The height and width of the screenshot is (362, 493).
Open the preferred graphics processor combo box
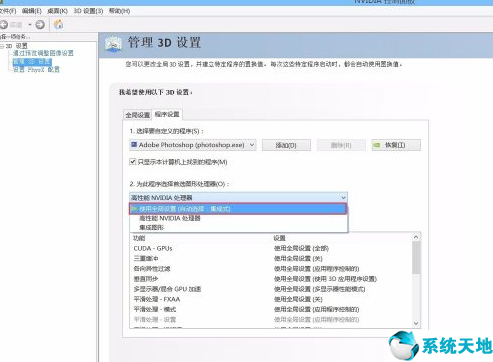(x=238, y=198)
